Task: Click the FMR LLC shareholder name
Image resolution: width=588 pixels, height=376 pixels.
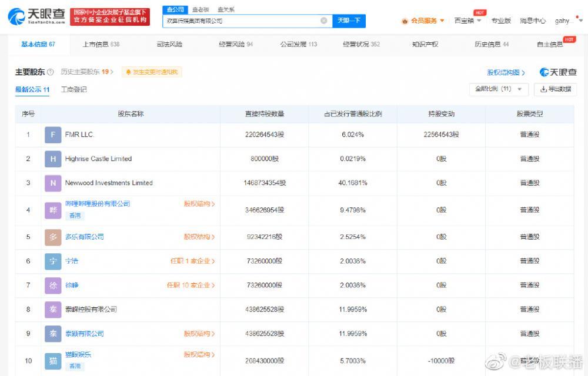Action: pyautogui.click(x=79, y=135)
